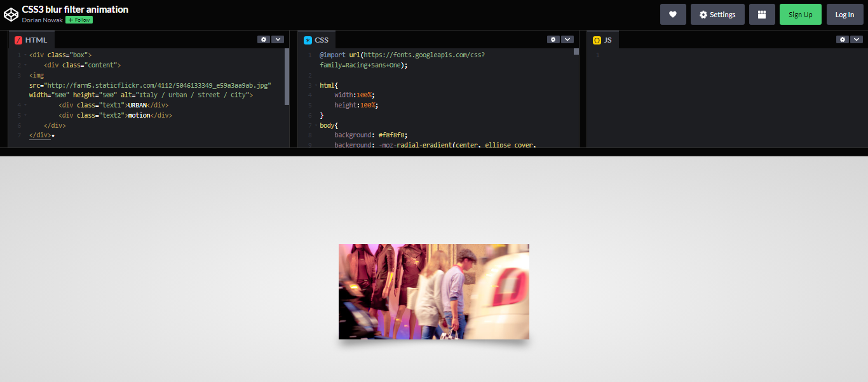Open the pen Settings
Screen dimensions: 868x382
pyautogui.click(x=717, y=14)
